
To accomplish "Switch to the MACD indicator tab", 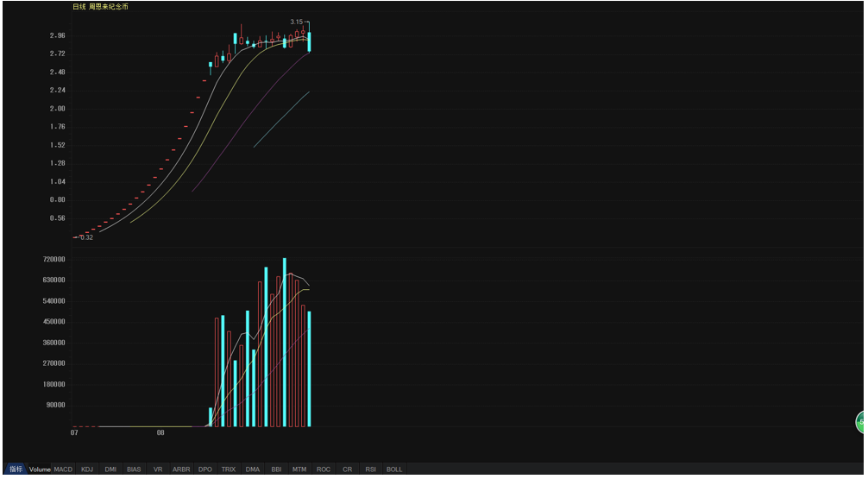I will point(63,470).
